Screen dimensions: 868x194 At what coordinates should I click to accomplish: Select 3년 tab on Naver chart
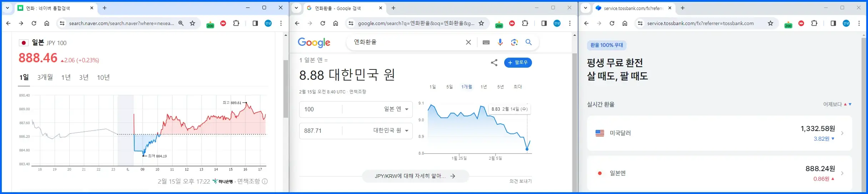tap(84, 77)
